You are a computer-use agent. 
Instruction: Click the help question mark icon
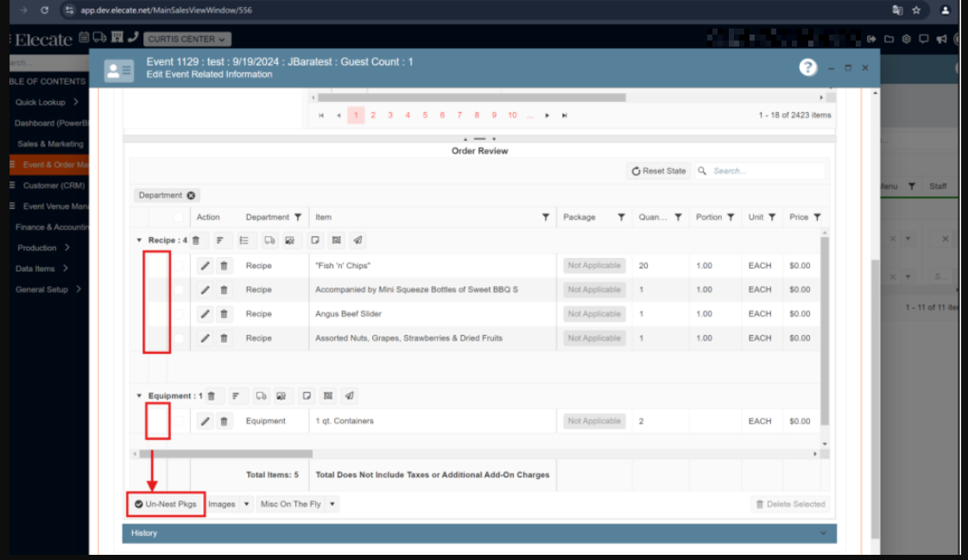(x=807, y=68)
